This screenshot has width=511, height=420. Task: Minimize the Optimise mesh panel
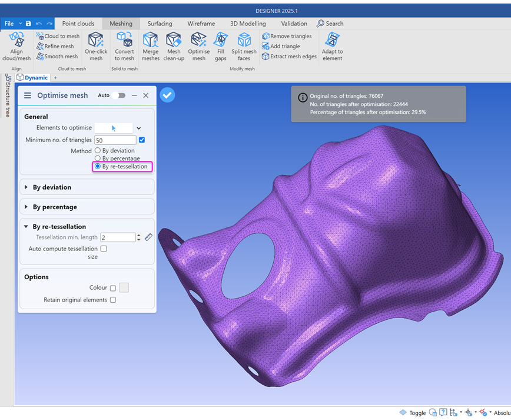pyautogui.click(x=134, y=95)
